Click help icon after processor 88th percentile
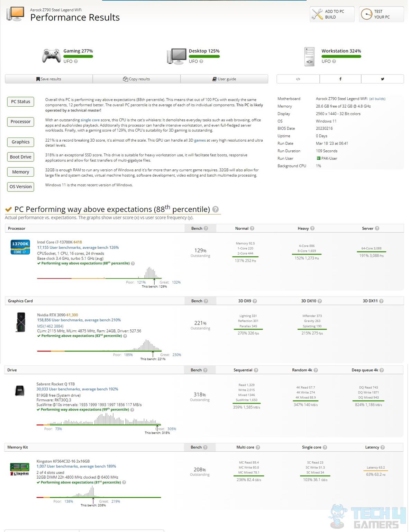This screenshot has height=532, width=409. coord(133,264)
